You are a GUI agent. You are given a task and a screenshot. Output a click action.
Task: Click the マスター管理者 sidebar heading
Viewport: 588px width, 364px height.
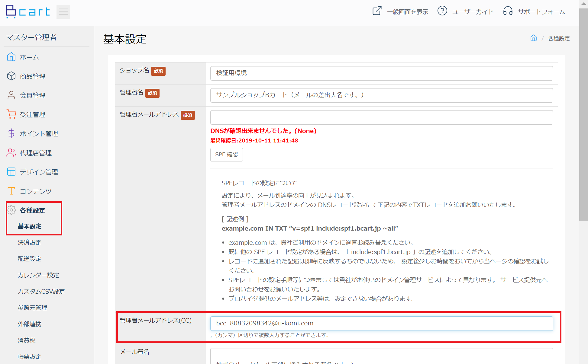[x=31, y=37]
